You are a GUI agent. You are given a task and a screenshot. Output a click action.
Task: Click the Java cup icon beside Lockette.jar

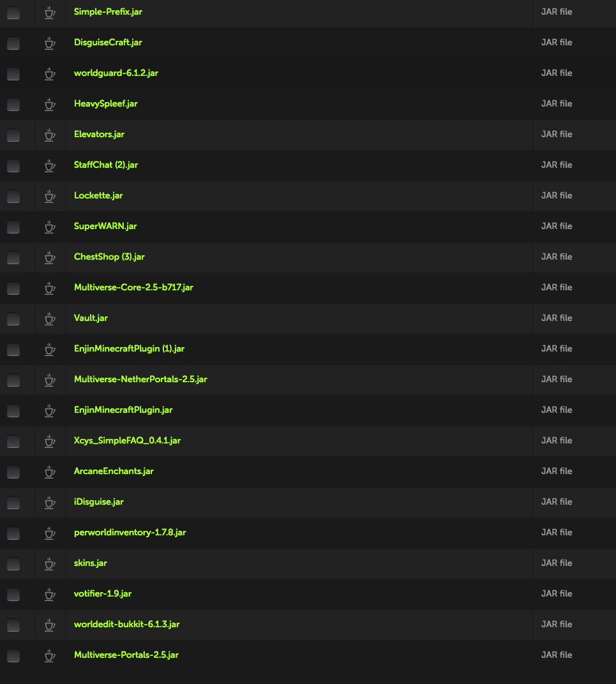pyautogui.click(x=50, y=197)
